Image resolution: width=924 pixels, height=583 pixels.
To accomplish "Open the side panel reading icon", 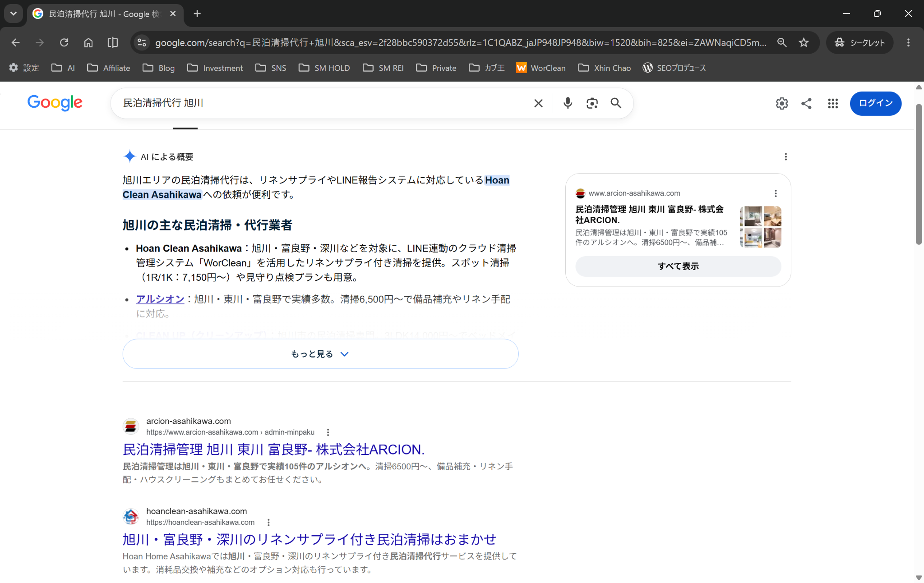I will (113, 42).
